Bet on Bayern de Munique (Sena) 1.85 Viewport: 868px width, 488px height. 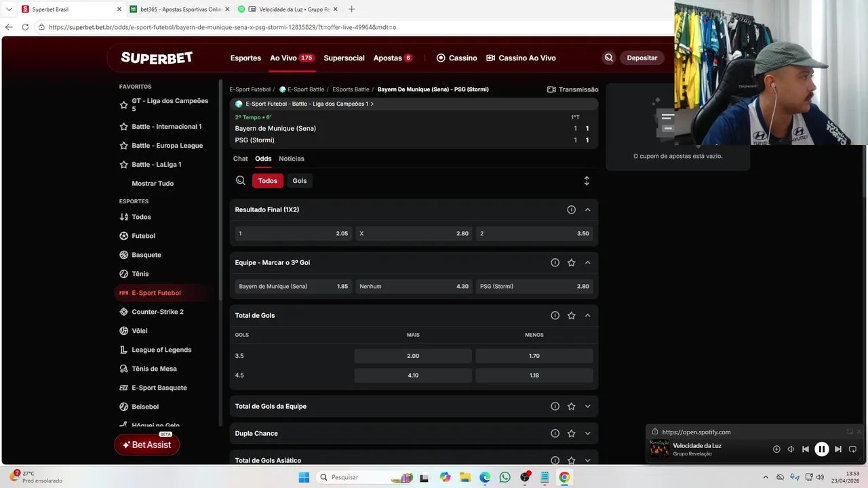(x=293, y=286)
